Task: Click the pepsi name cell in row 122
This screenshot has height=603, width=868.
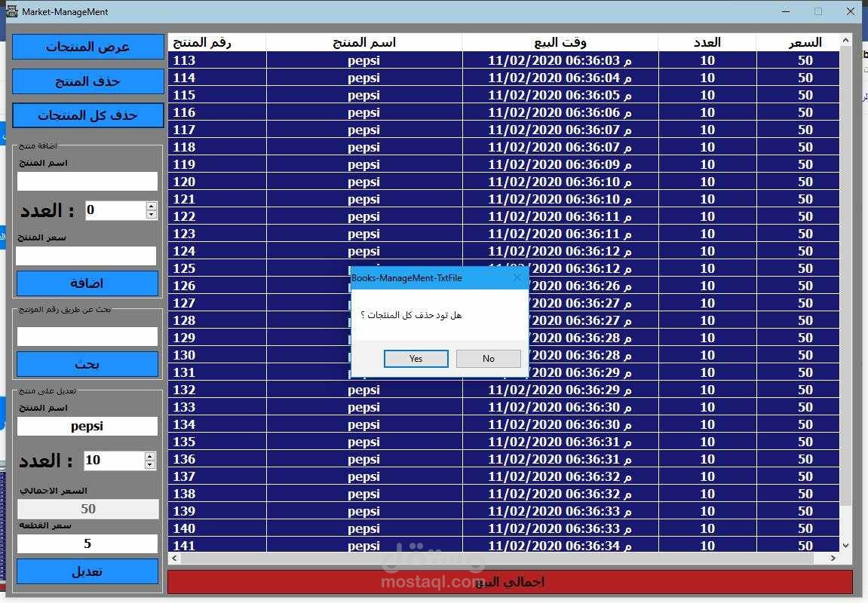Action: (x=364, y=216)
